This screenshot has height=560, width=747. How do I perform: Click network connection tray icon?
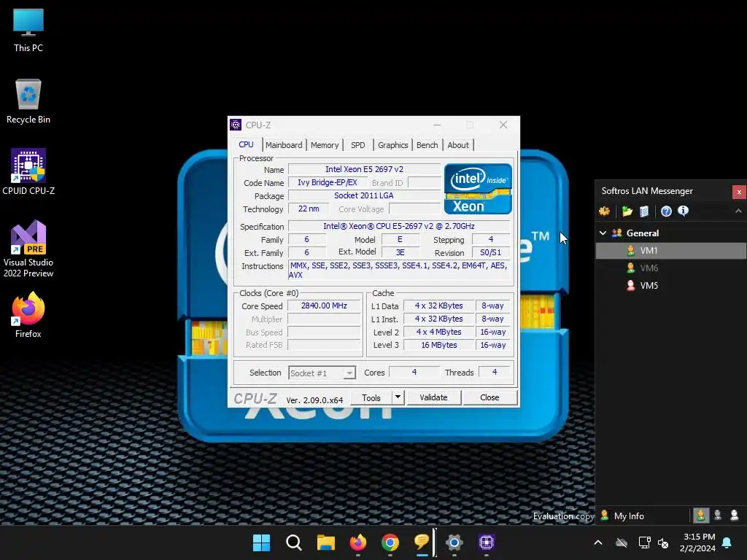(644, 542)
